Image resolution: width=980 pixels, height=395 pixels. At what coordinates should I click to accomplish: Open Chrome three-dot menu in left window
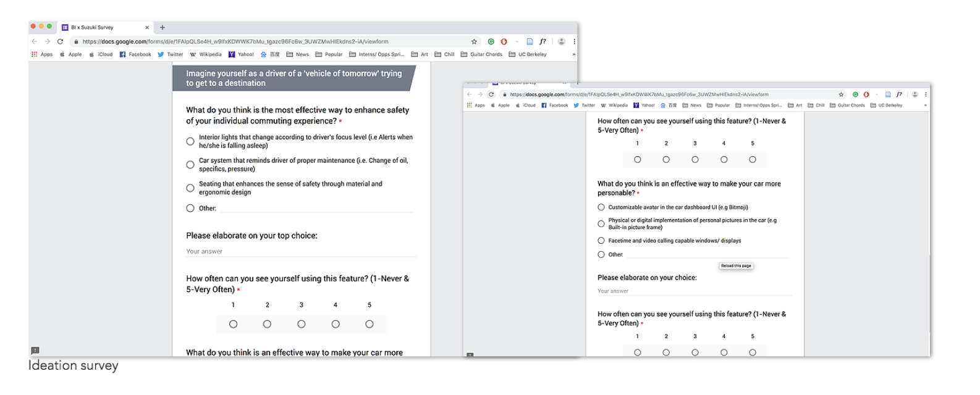[574, 41]
